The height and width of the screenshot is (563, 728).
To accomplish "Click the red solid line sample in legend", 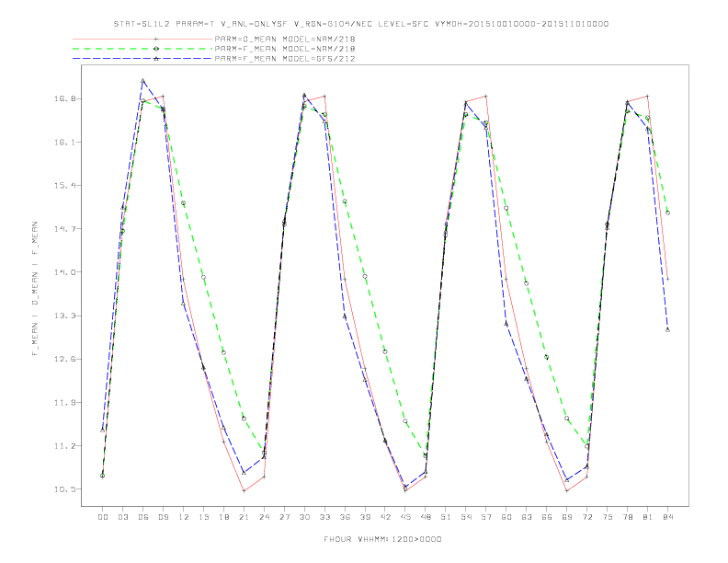I will pos(142,39).
